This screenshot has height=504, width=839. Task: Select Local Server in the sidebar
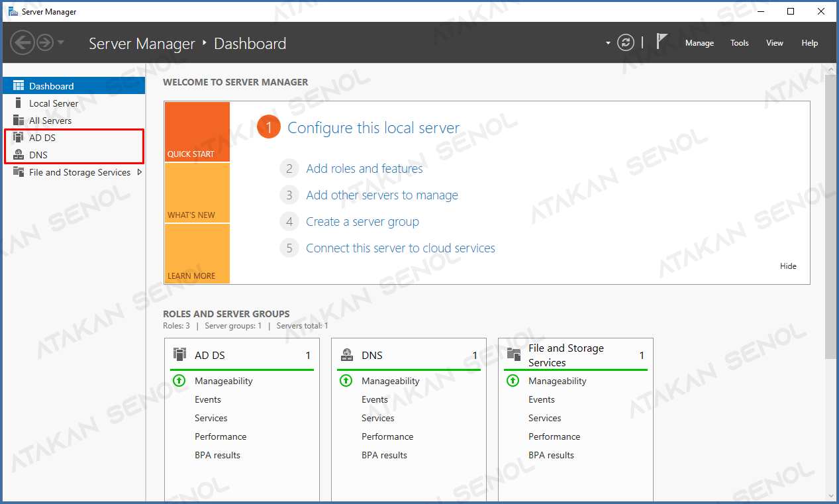coord(74,103)
